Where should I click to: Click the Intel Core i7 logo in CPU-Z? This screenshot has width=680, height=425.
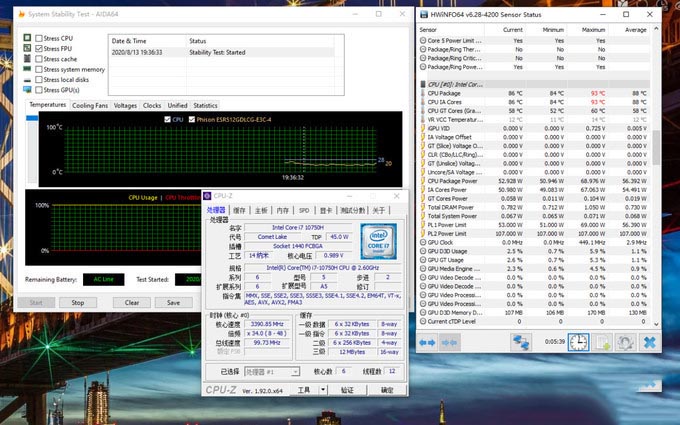pyautogui.click(x=379, y=242)
